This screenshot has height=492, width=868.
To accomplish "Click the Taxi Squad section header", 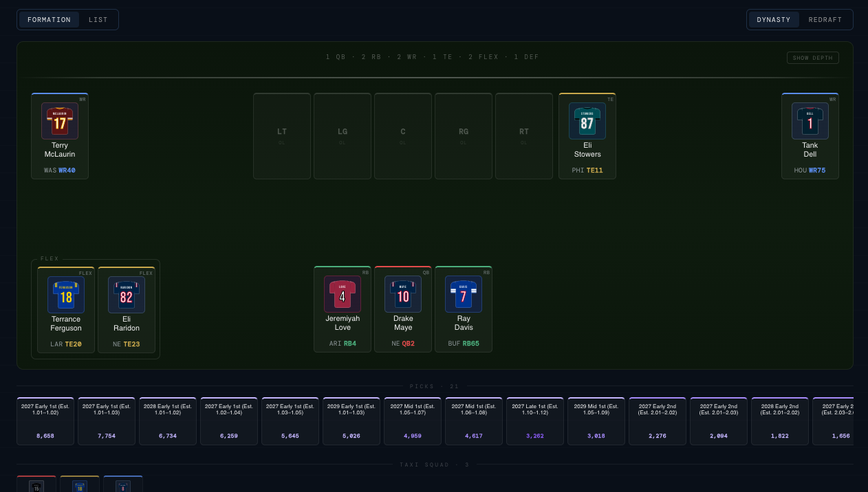I will [435, 465].
